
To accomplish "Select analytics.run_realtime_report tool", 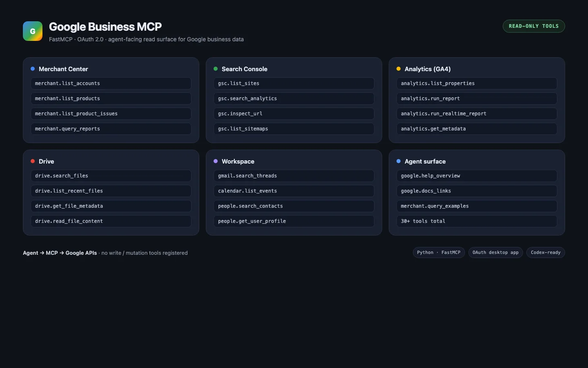I will [x=477, y=114].
